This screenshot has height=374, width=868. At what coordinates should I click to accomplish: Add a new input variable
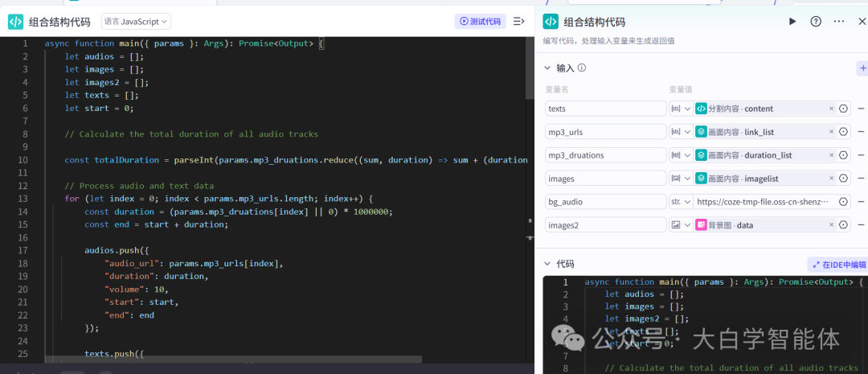coord(862,68)
